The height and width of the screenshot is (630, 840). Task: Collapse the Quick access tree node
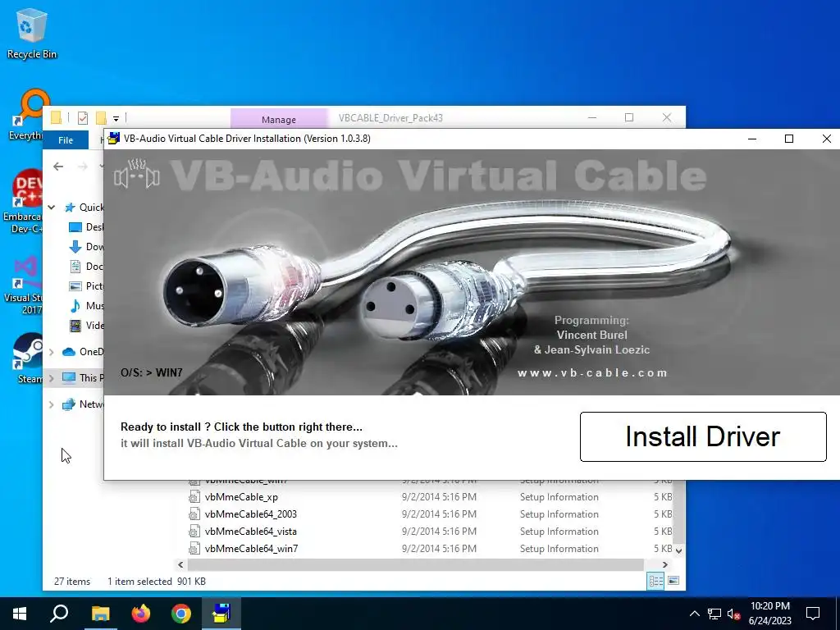pyautogui.click(x=52, y=208)
